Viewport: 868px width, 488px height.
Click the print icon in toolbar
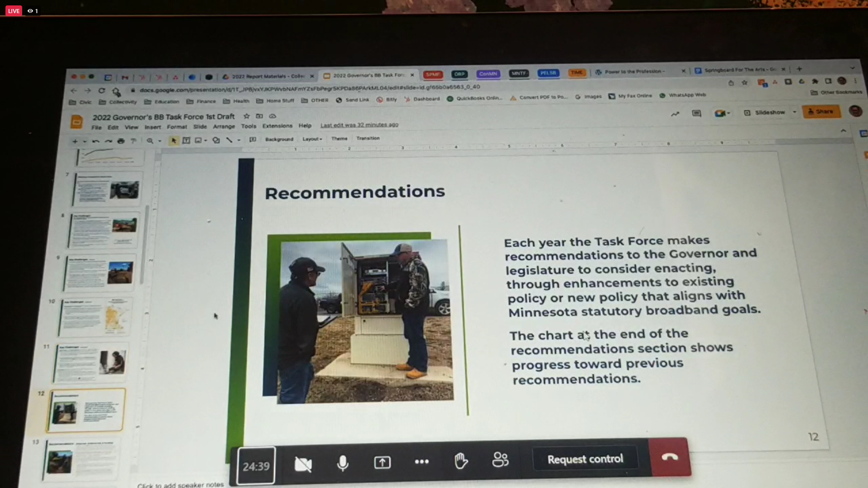point(121,141)
